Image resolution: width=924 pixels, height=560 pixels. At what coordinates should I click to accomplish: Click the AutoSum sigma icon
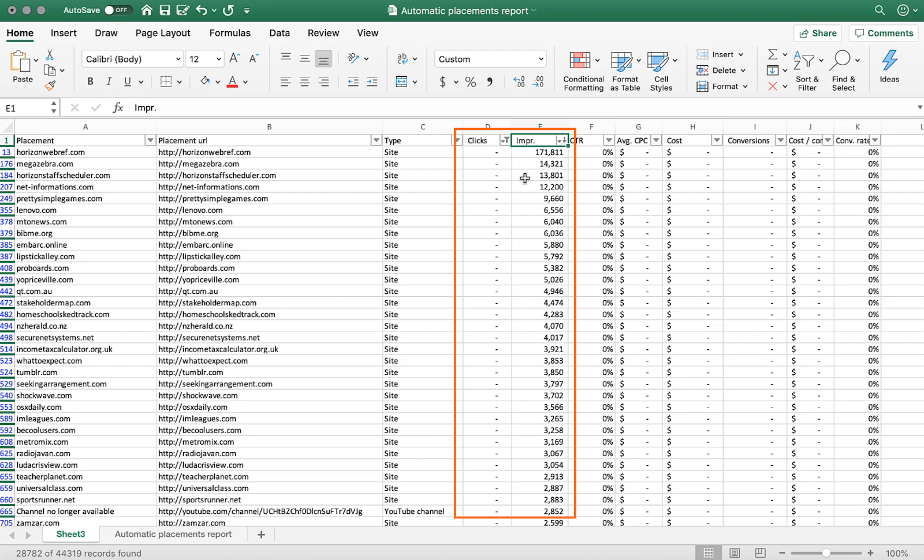point(772,54)
